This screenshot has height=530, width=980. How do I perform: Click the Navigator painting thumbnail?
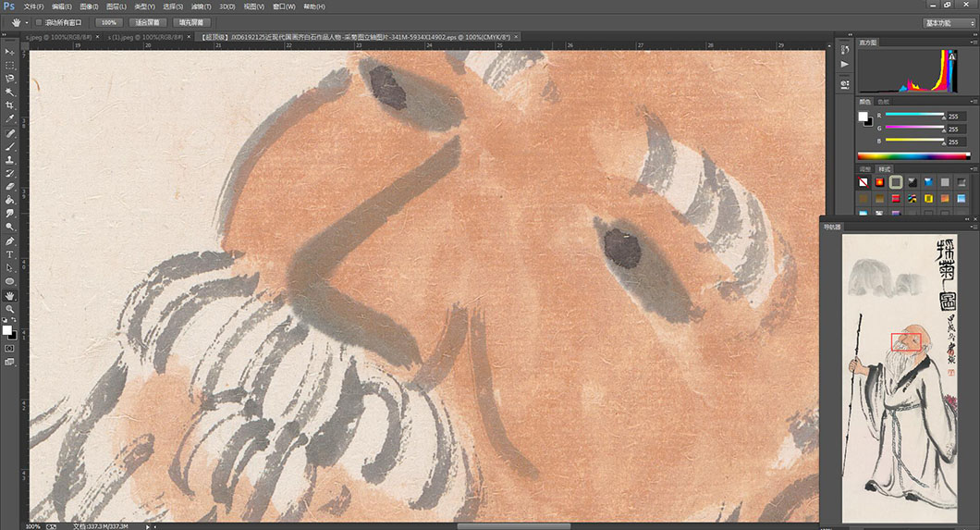900,378
